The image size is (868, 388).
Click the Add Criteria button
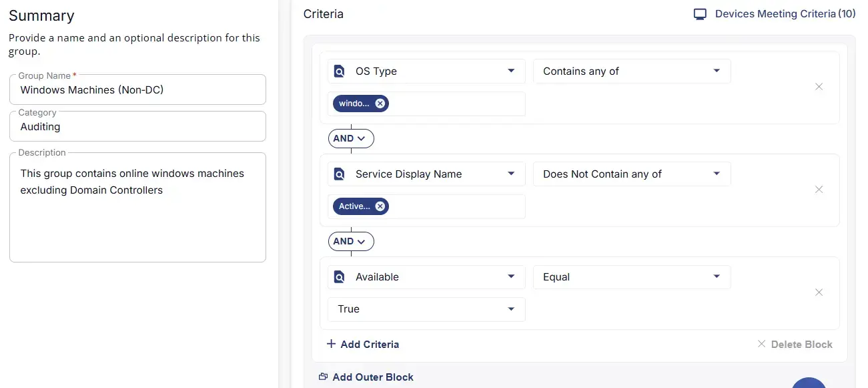[363, 345]
